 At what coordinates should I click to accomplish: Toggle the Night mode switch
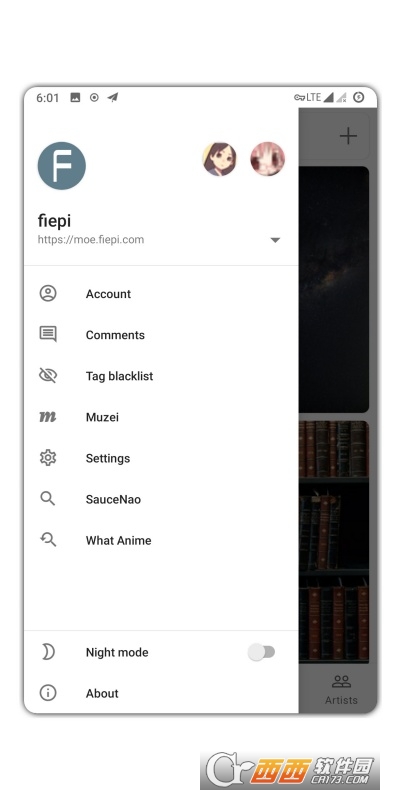coord(262,652)
